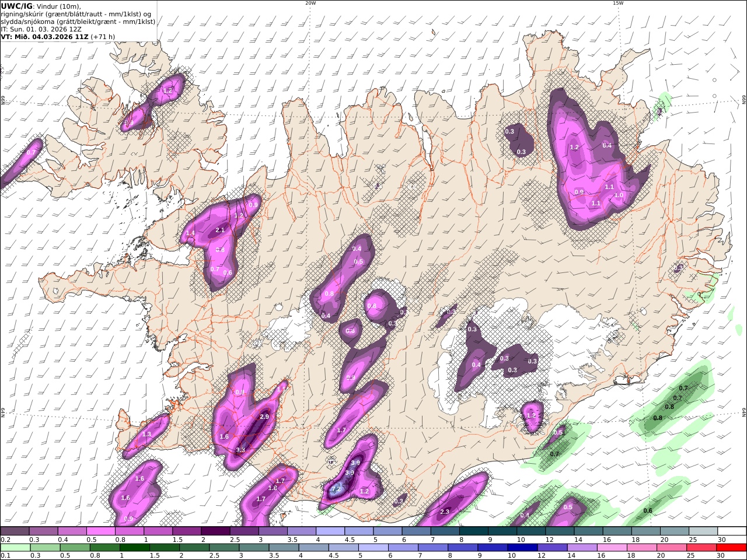The height and width of the screenshot is (560, 747).
Task: Select the pale mint green swatch above 0.1
Action: pos(15,547)
